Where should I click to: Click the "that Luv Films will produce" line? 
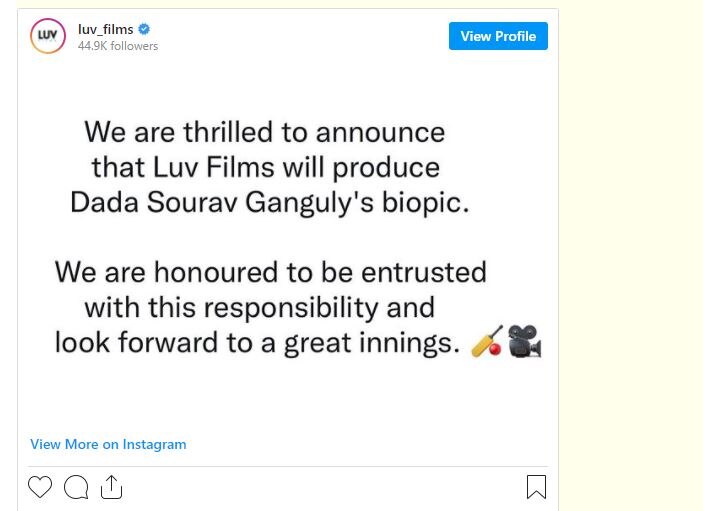[265, 166]
